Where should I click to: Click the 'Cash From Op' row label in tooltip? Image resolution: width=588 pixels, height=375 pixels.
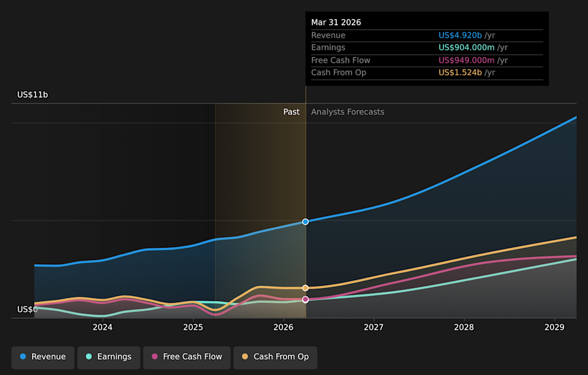(x=339, y=73)
